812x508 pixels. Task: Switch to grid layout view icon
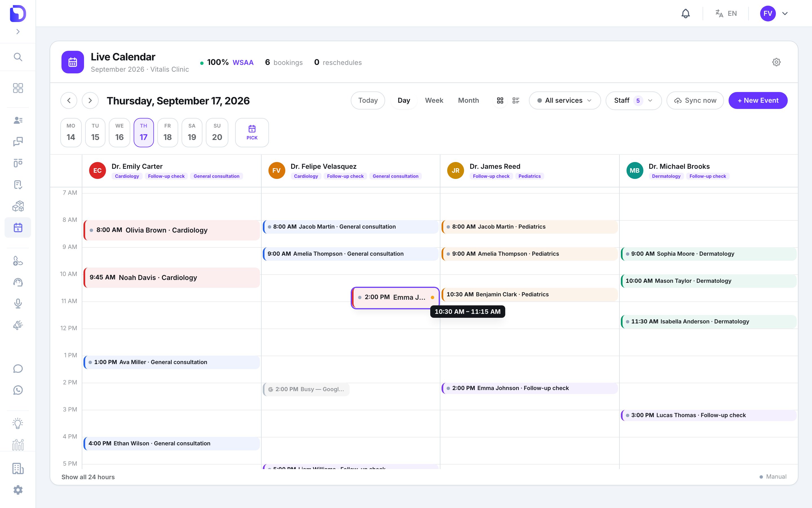tap(500, 100)
